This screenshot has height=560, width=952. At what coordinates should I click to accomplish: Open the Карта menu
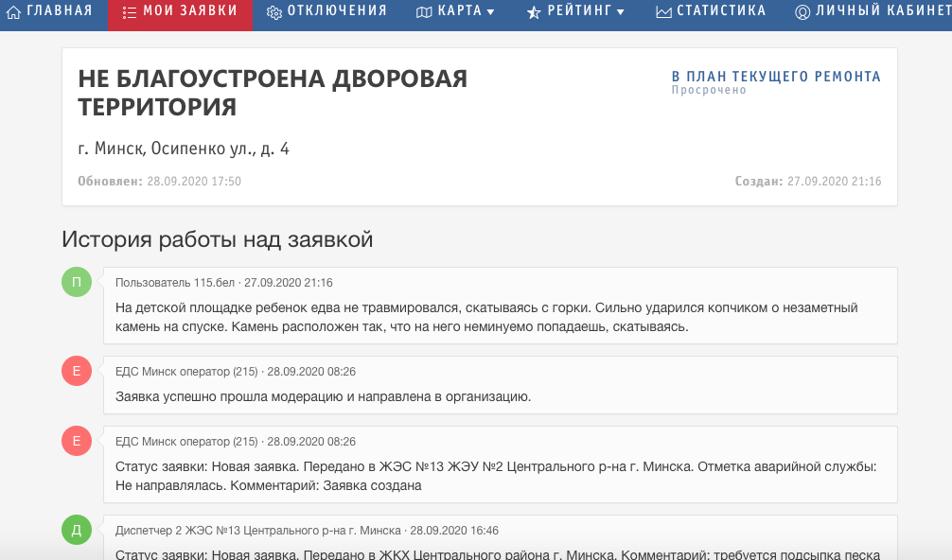[x=455, y=11]
